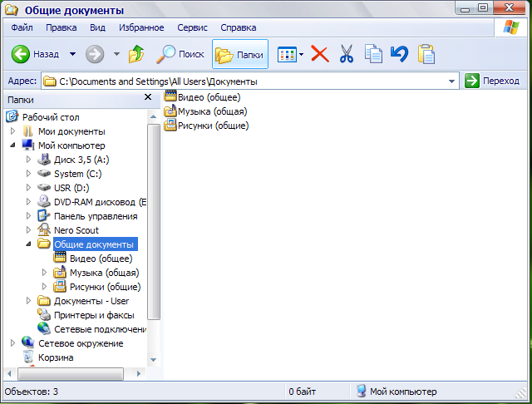Expand the Nero Scout tree node
This screenshot has height=404, width=532.
pos(28,230)
